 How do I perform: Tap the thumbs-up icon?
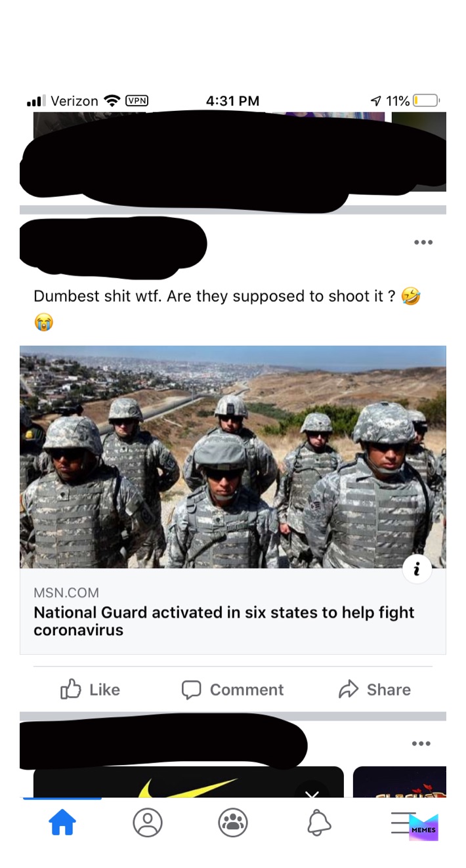tap(70, 689)
